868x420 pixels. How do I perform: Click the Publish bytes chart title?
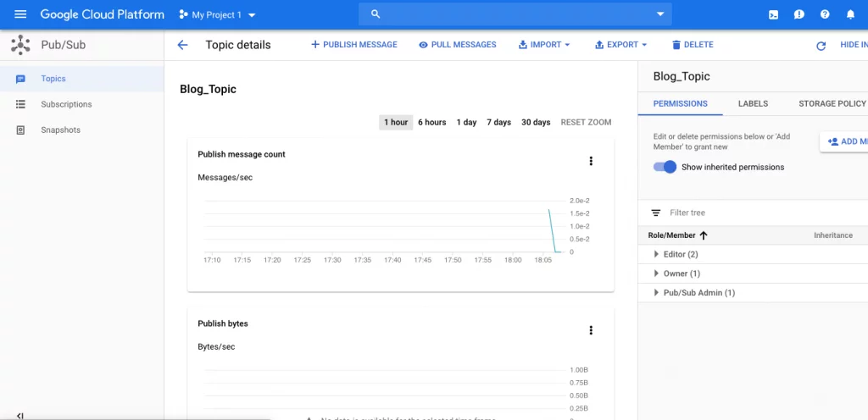(x=223, y=323)
